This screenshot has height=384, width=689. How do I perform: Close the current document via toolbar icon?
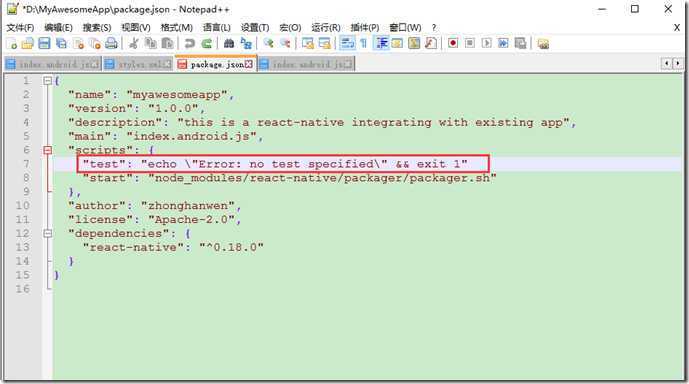78,43
